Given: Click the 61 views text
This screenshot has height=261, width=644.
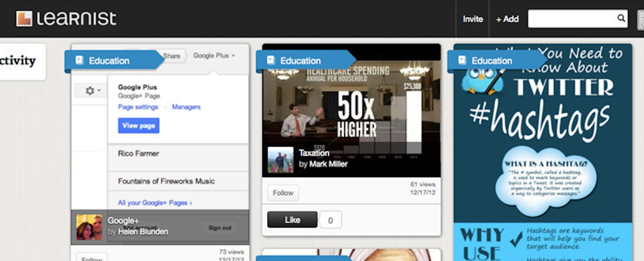Looking at the screenshot, I should [x=423, y=184].
